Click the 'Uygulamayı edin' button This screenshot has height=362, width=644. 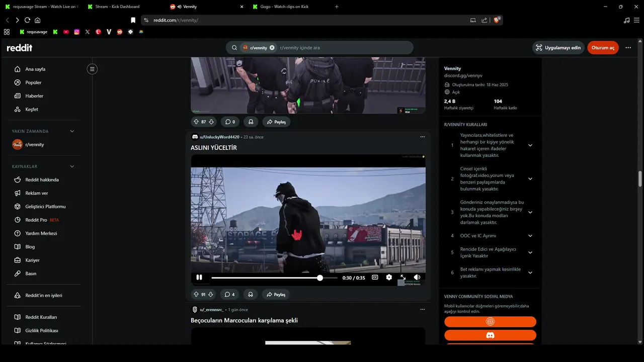[x=558, y=48]
